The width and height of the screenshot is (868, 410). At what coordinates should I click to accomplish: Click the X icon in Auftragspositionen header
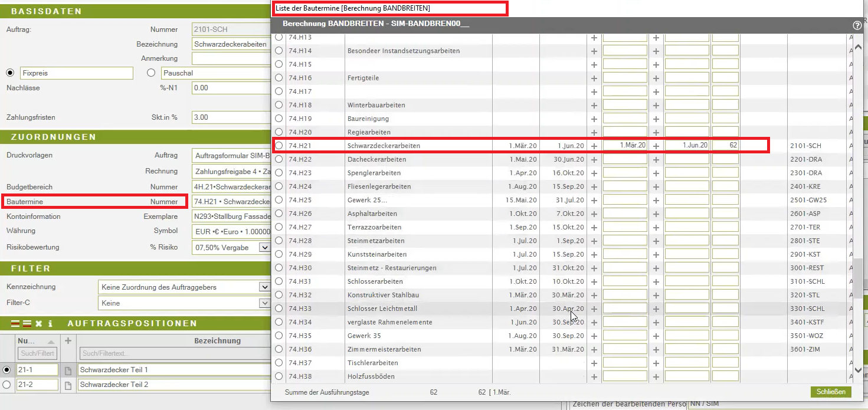click(x=38, y=323)
